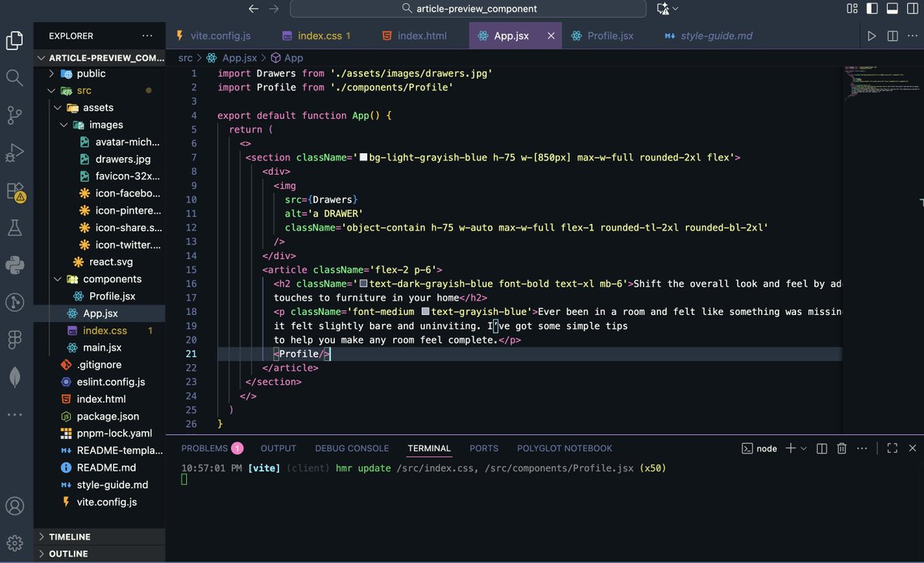The height and width of the screenshot is (563, 924).
Task: Open the Explorer view in activity bar
Action: (15, 40)
